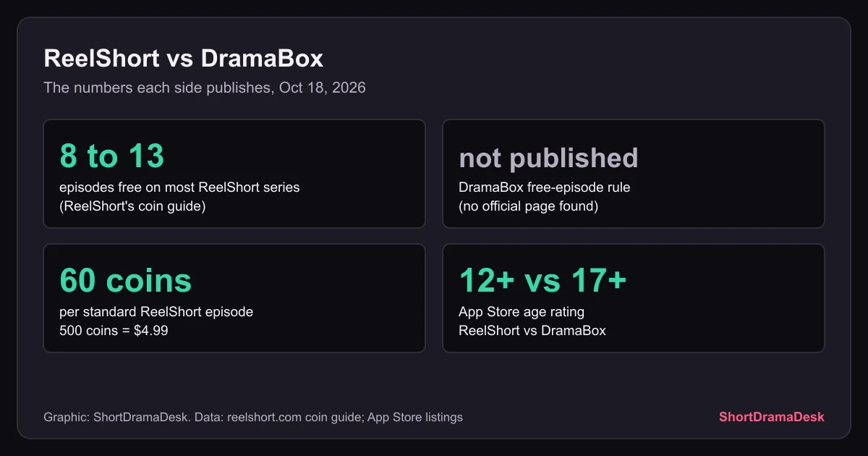Click the '8 to 13' figure
Viewport: 868px width, 456px height.
pos(112,156)
